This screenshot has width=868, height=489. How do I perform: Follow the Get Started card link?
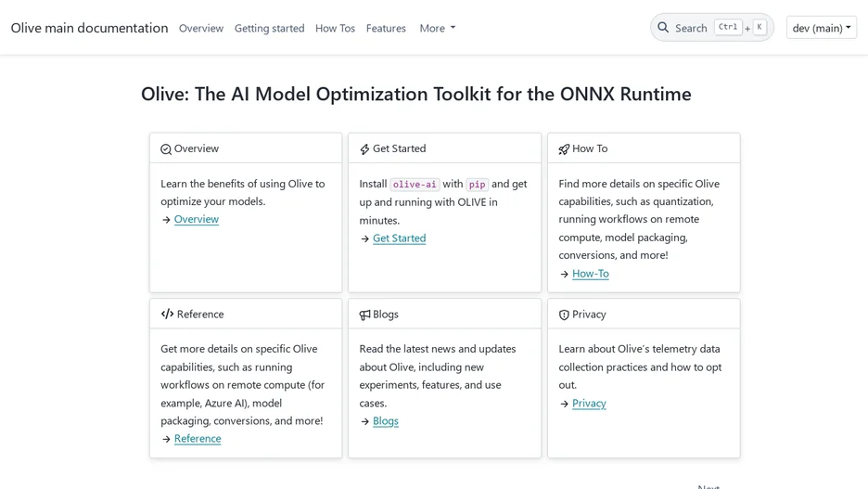click(x=399, y=238)
